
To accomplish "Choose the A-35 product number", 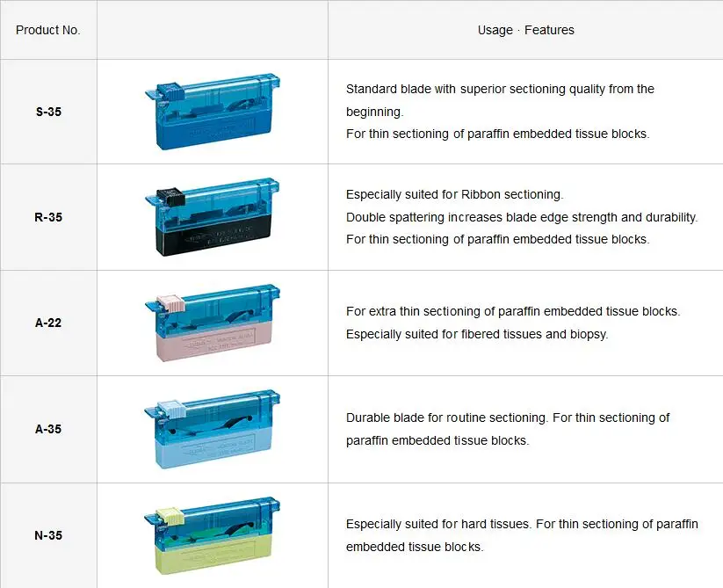I will tap(48, 430).
